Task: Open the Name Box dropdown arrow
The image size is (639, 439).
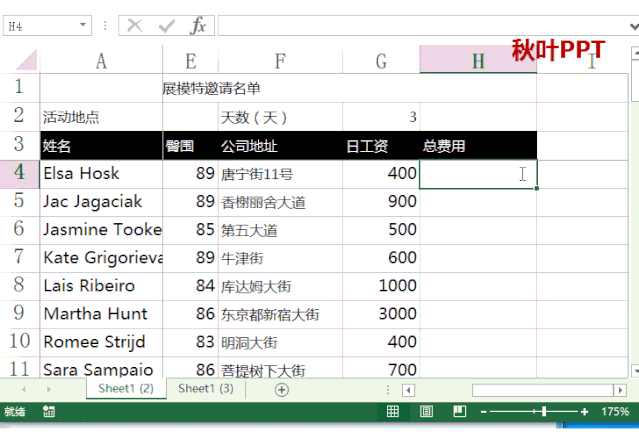Action: point(83,25)
